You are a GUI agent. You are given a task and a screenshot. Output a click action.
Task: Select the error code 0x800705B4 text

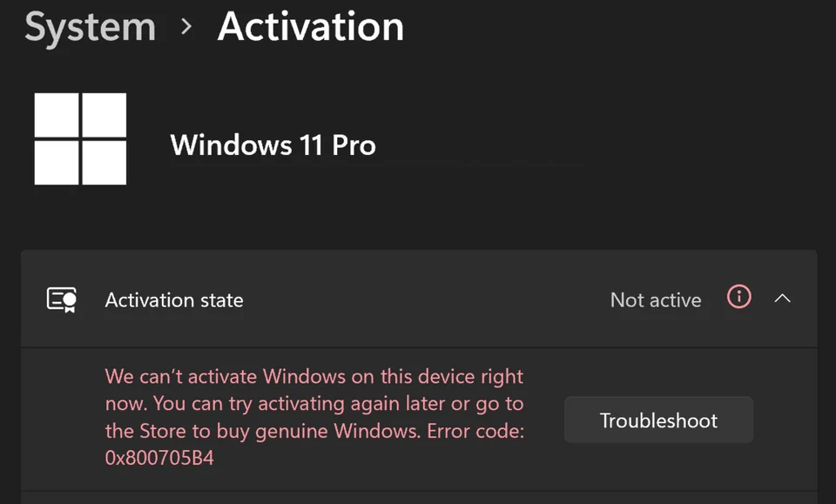pos(159,456)
